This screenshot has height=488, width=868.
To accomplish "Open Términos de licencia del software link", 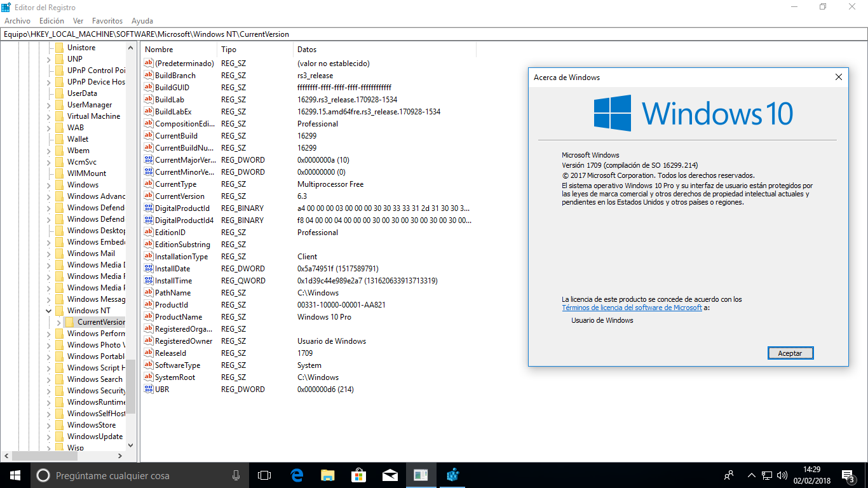I will (x=632, y=308).
